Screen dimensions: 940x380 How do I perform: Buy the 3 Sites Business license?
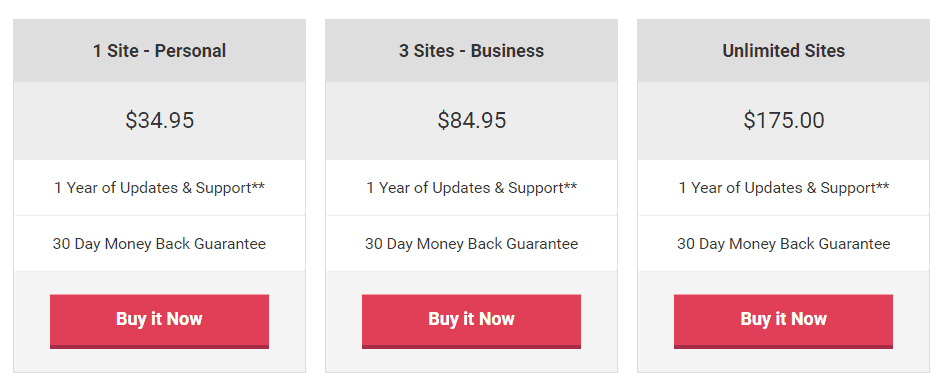point(471,321)
